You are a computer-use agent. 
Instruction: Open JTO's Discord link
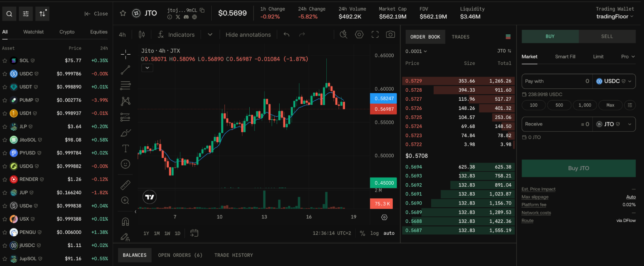[x=186, y=17]
